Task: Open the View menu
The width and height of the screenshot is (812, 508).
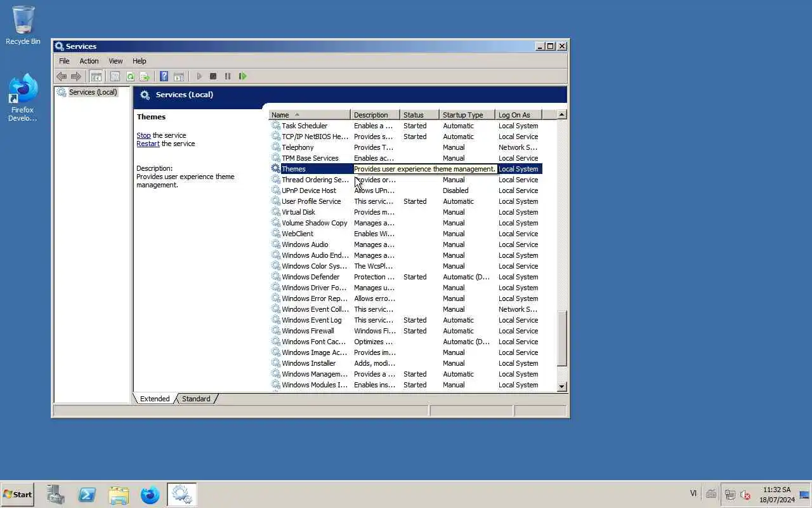Action: tap(115, 61)
